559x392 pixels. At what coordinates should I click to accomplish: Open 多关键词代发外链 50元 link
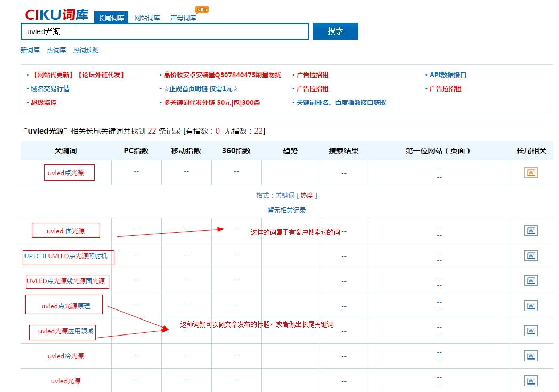click(x=212, y=103)
